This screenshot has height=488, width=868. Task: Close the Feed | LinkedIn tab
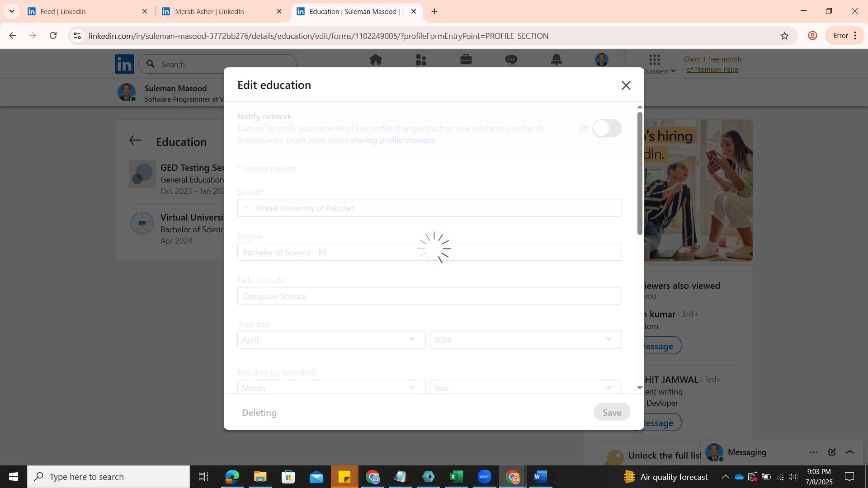click(x=145, y=11)
